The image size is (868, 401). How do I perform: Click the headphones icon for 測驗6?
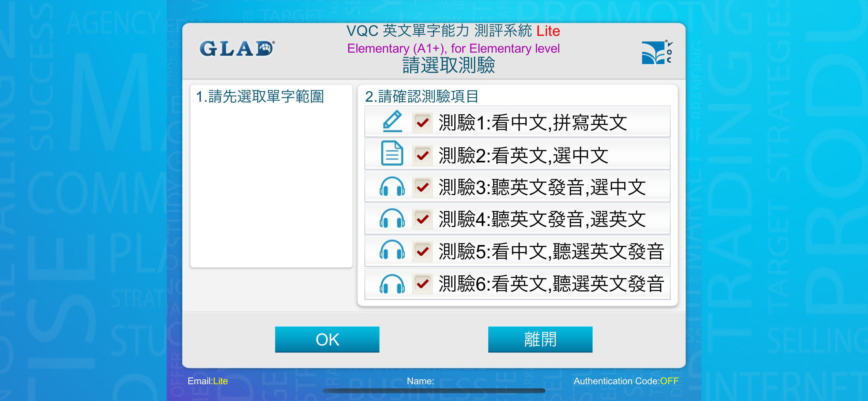point(392,284)
